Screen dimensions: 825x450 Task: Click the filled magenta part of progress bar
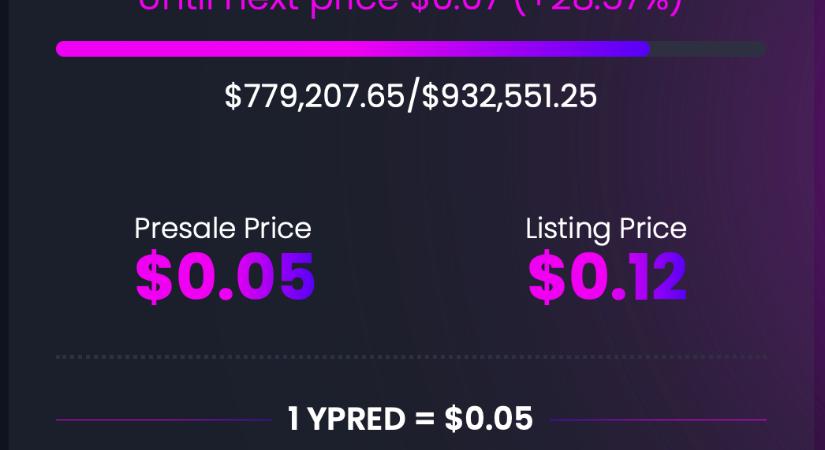353,49
